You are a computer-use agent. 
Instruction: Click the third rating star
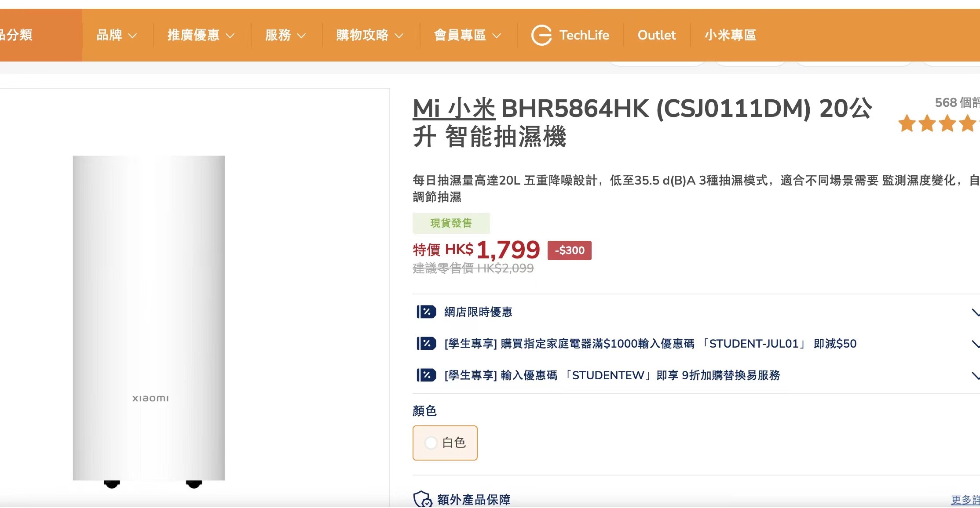[x=947, y=123]
